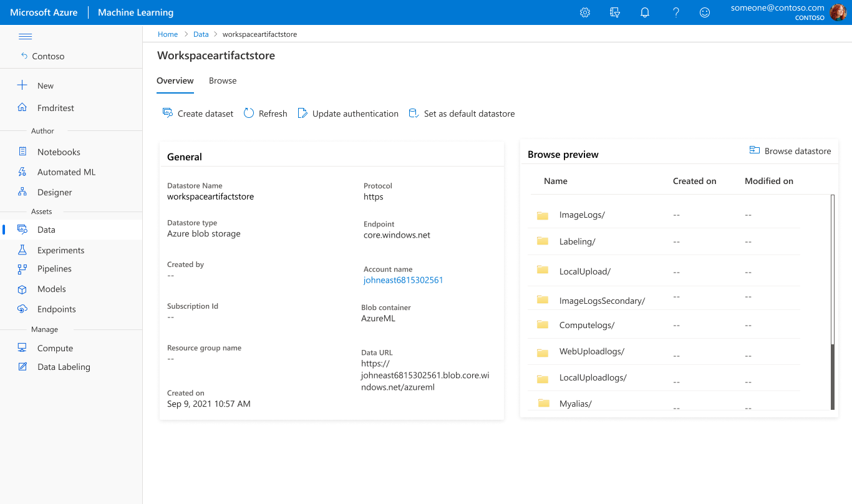Click the Pipelines icon in sidebar

[22, 269]
